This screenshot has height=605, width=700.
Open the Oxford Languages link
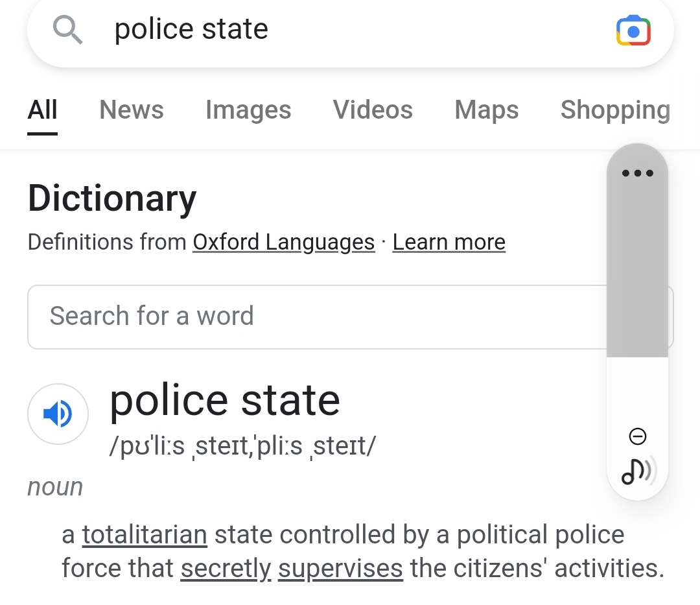click(283, 243)
